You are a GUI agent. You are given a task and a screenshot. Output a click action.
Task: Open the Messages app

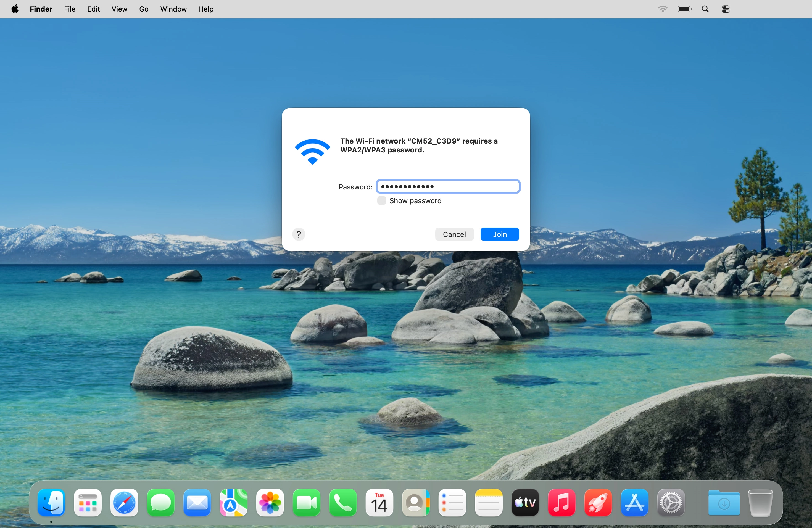[160, 503]
